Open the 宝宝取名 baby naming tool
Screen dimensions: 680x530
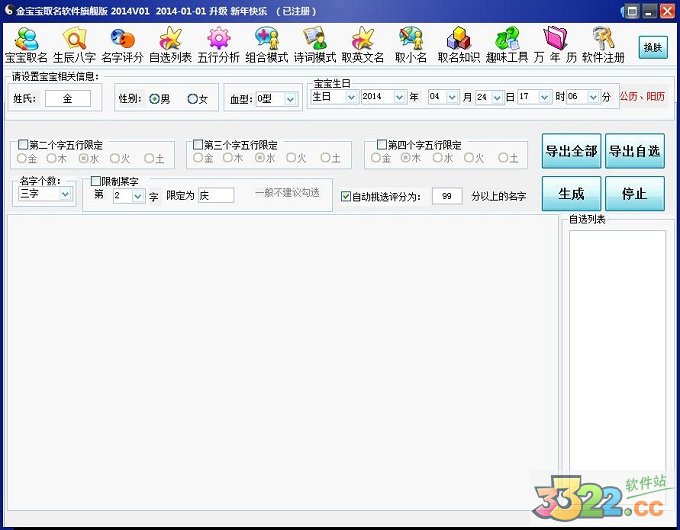click(26, 45)
